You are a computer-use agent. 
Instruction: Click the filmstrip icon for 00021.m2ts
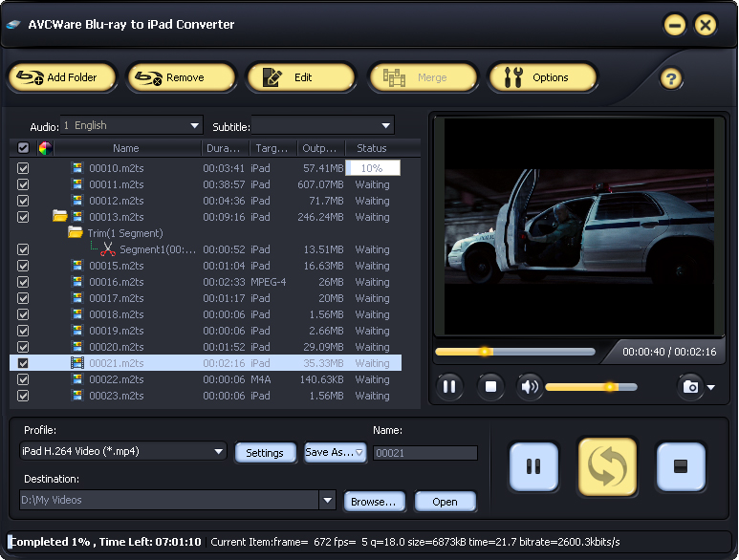(x=77, y=362)
